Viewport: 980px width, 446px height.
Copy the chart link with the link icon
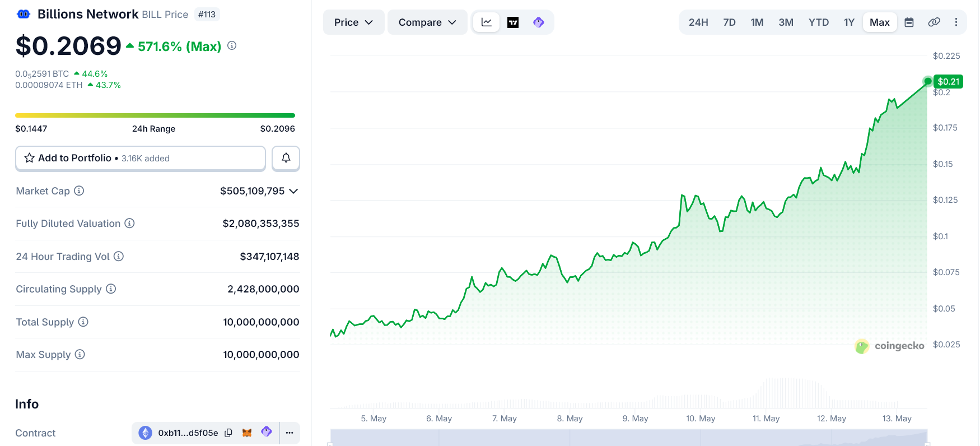[934, 22]
